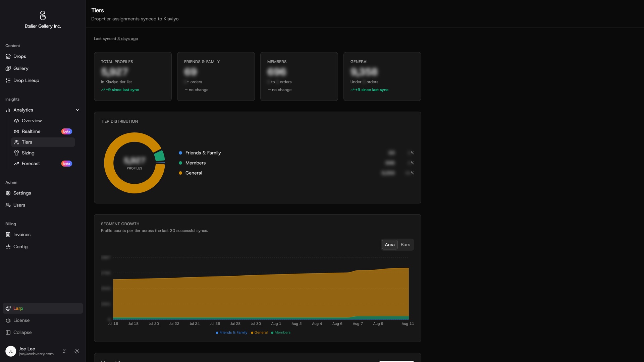The width and height of the screenshot is (644, 362).
Task: Click the JL user avatar
Action: (11, 351)
